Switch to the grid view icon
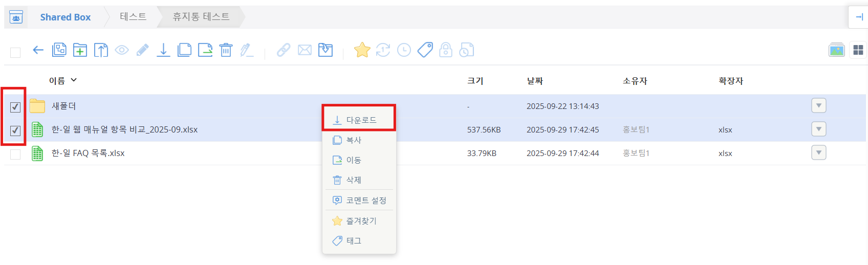Image resolution: width=868 pixels, height=265 pixels. pyautogui.click(x=858, y=50)
